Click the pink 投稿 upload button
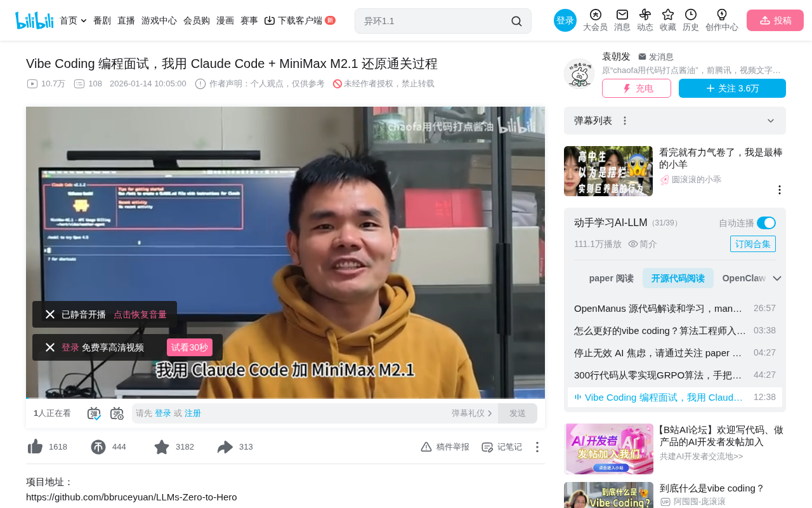 tap(775, 20)
